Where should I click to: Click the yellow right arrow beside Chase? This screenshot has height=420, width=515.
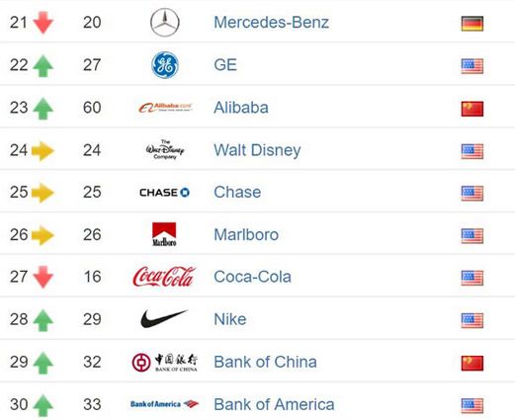pos(43,193)
